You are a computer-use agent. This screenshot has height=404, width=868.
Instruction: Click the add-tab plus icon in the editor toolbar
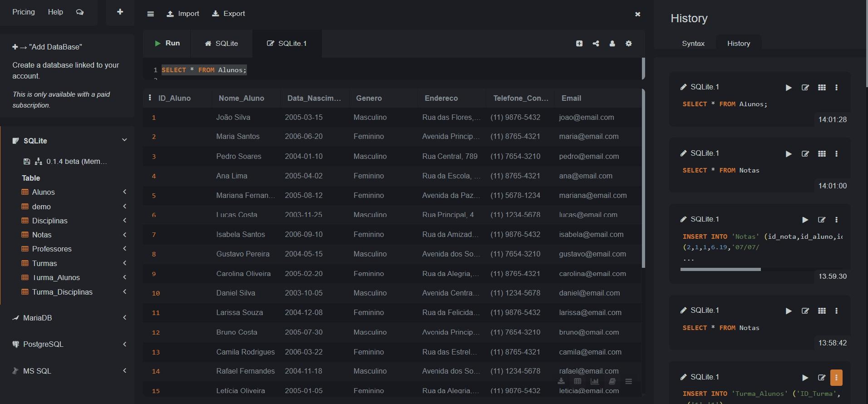579,44
